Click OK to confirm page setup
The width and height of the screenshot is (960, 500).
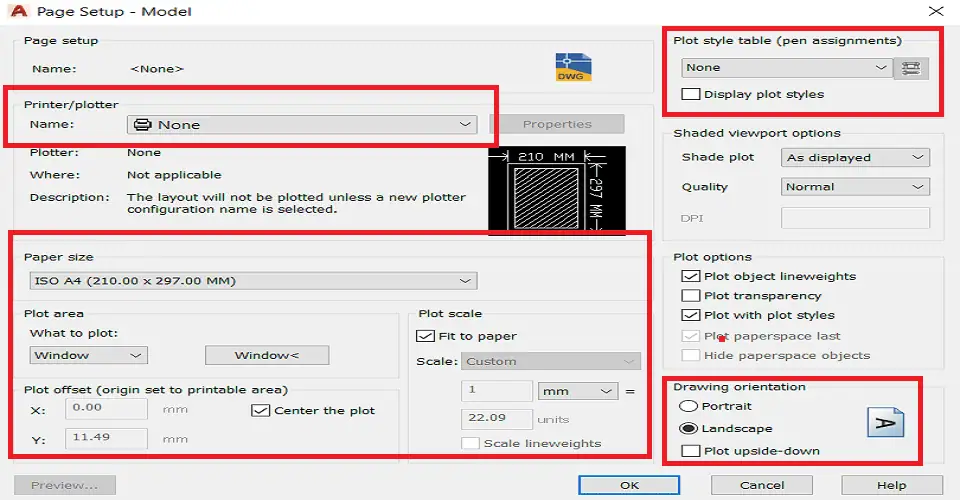coord(629,485)
